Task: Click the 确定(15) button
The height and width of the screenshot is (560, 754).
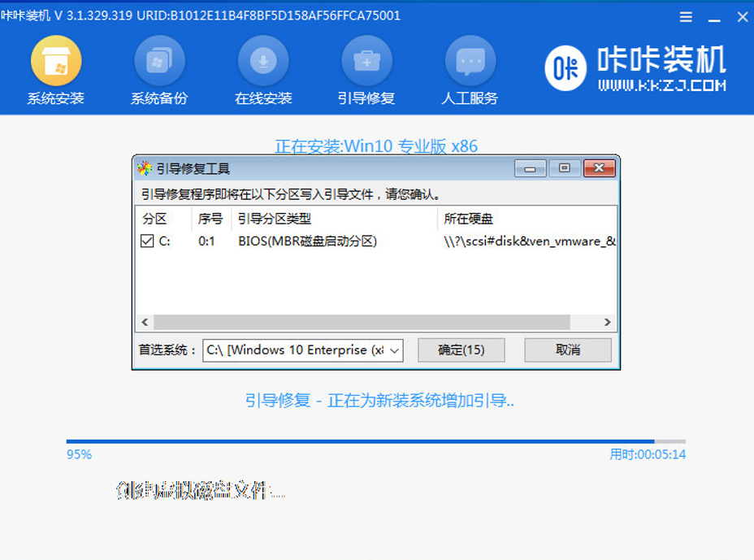Action: (x=461, y=350)
